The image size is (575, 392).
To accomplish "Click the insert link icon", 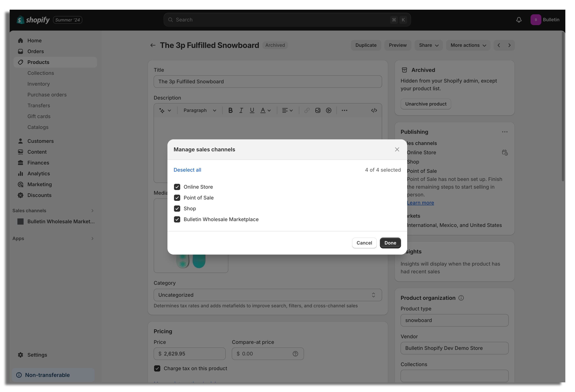I will [307, 111].
